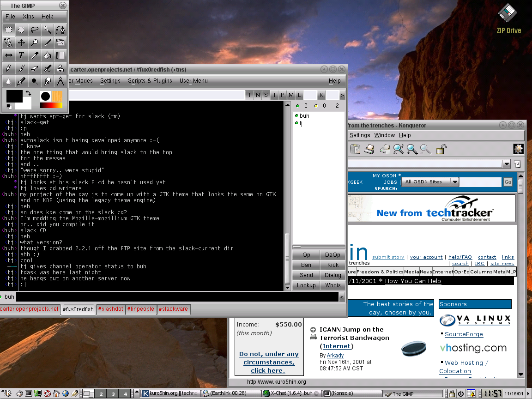Open the Konqueror location bar dropdown
532x399 pixels.
tap(506, 164)
